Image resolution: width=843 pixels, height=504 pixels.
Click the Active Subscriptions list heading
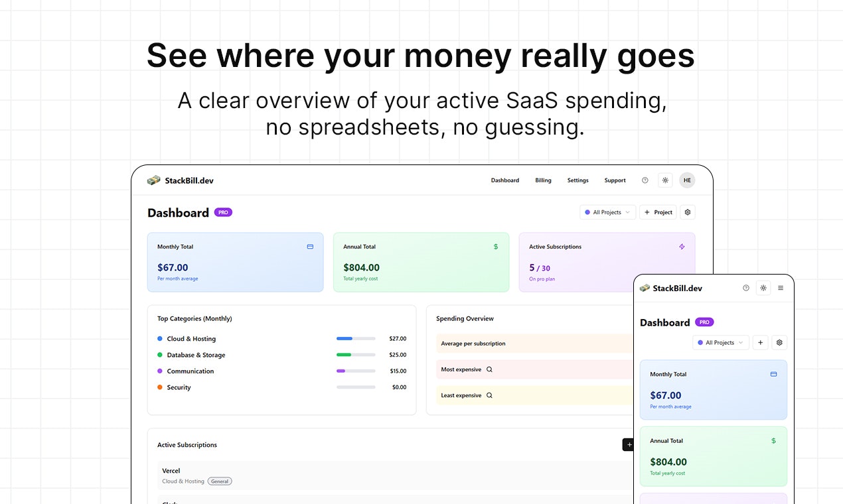(x=187, y=445)
